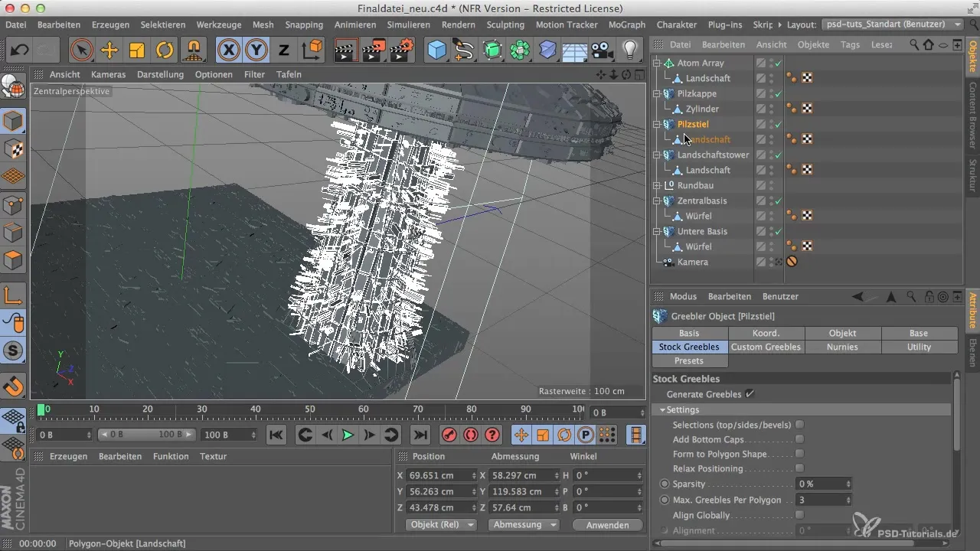Select the Kamera object
The image size is (980, 551).
pos(692,262)
